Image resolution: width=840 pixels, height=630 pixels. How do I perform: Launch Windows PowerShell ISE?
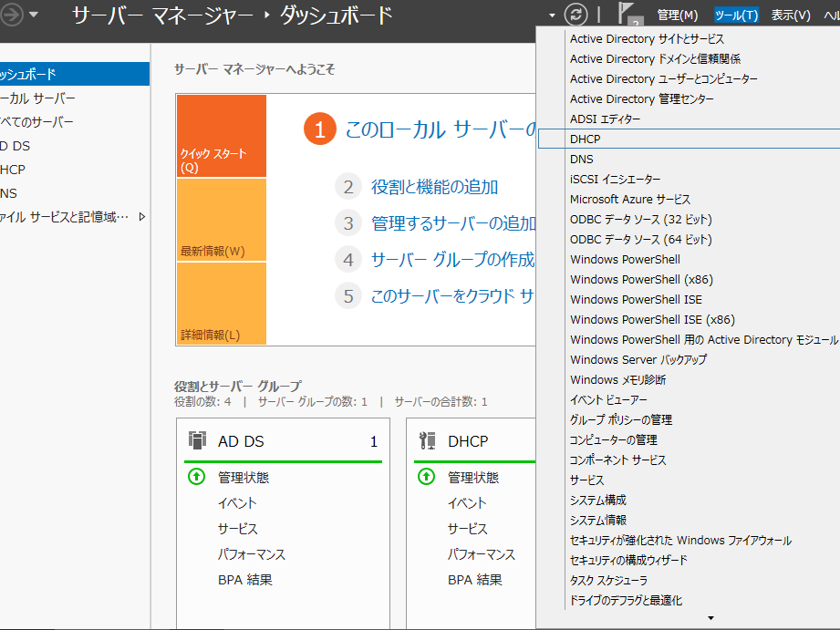point(636,299)
